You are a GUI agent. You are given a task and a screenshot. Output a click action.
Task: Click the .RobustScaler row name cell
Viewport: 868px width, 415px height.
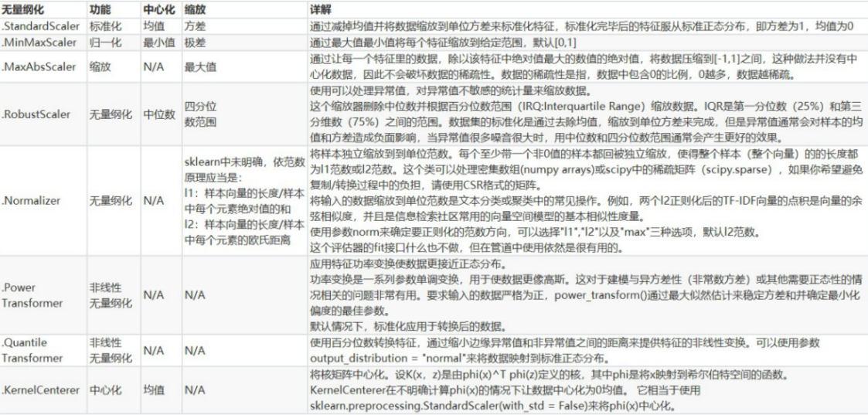point(36,114)
